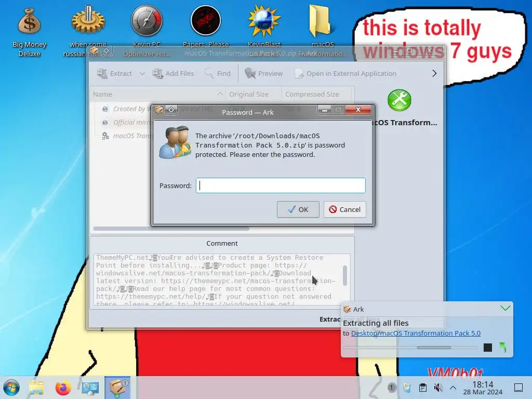This screenshot has height=399, width=532.
Task: Open the Desktop/macOS Transformation Pack 5.0 link
Action: [416, 333]
